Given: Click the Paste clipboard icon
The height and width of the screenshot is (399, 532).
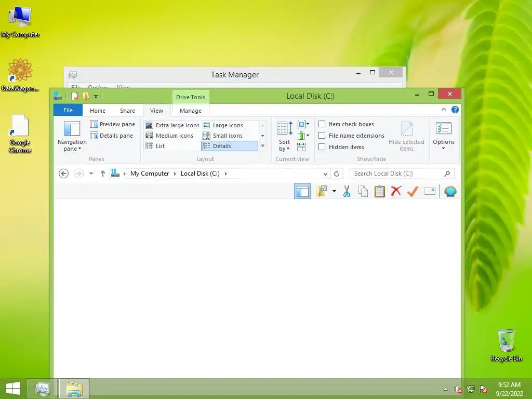Looking at the screenshot, I should coord(380,191).
